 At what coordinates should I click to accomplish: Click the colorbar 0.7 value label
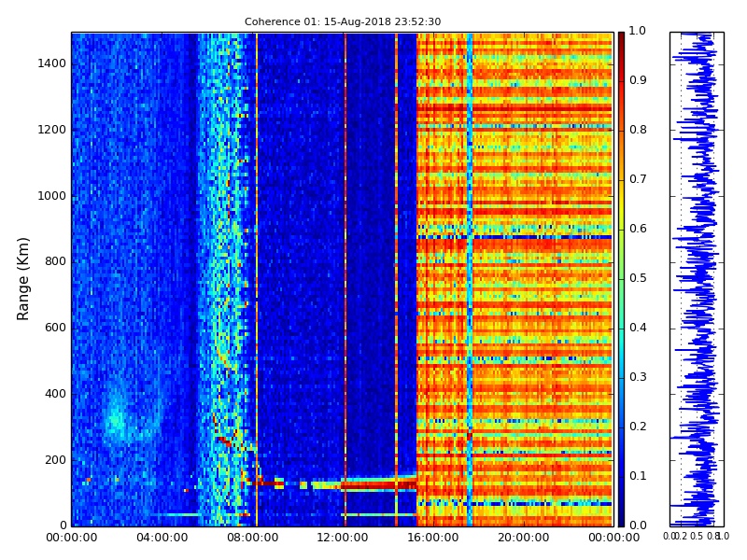(x=638, y=179)
